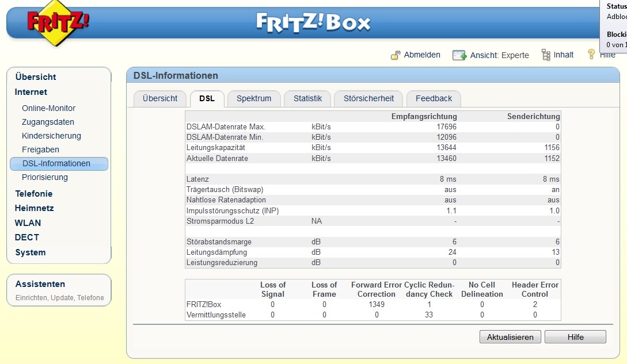Click the Ansicht Experte icon
Image resolution: width=627 pixels, height=364 pixels.
[x=459, y=55]
